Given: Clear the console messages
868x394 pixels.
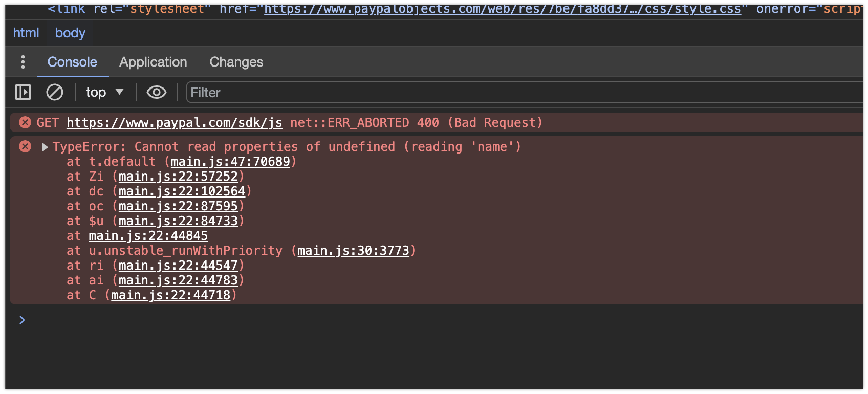Looking at the screenshot, I should coord(55,92).
